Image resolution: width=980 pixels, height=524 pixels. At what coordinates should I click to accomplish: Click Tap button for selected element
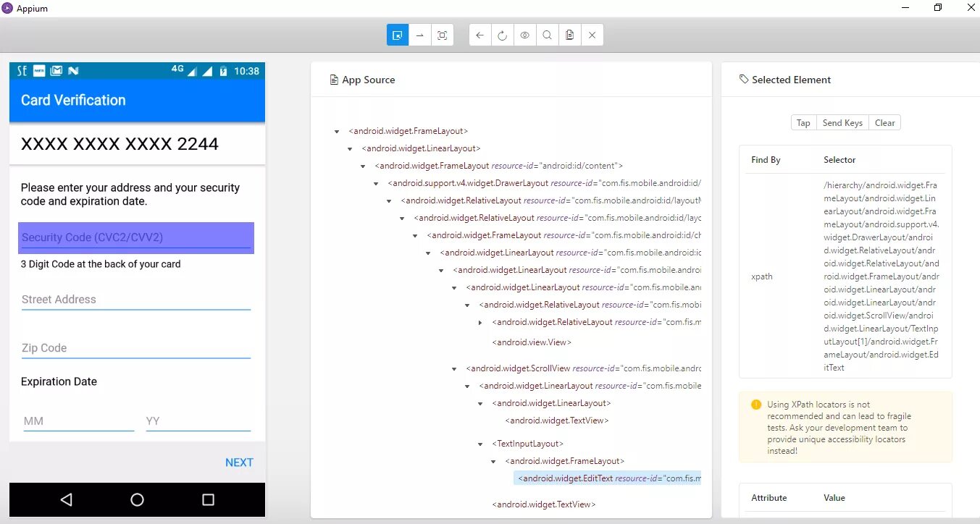point(803,123)
